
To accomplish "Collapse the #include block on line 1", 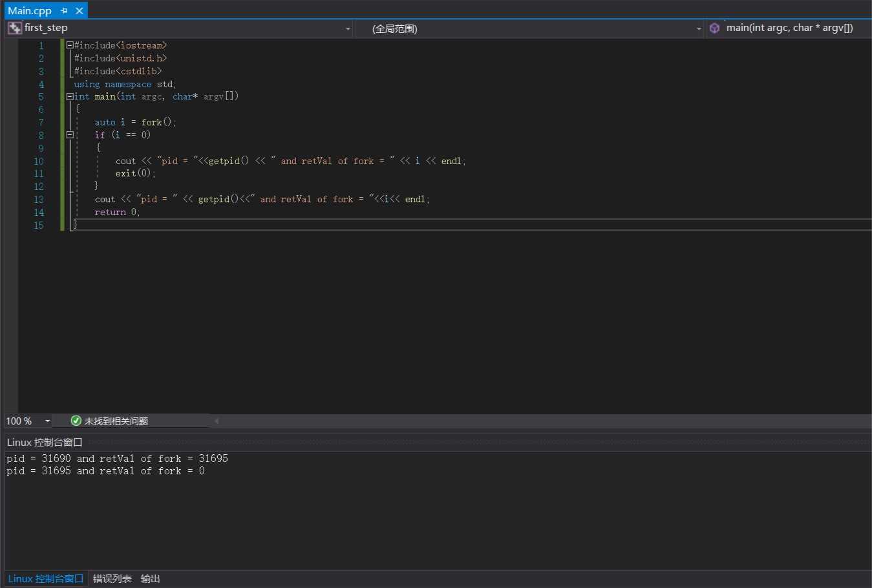I will coord(70,45).
